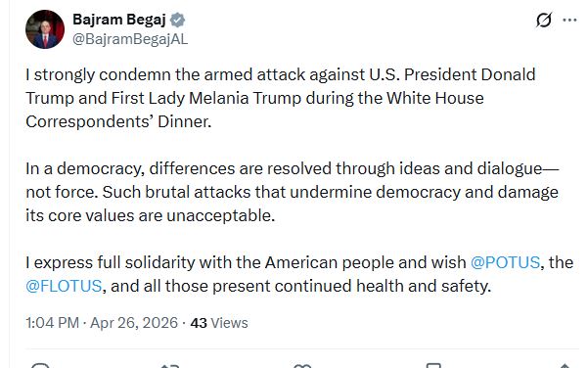The height and width of the screenshot is (368, 588).
Task: Click the paragraph starting "In a democracy"
Action: [293, 192]
